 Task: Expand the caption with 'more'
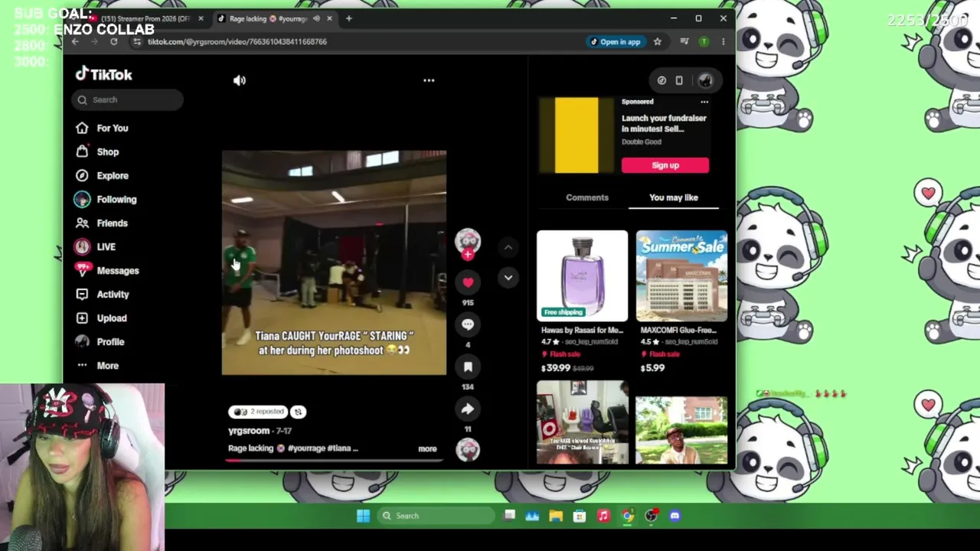click(427, 448)
